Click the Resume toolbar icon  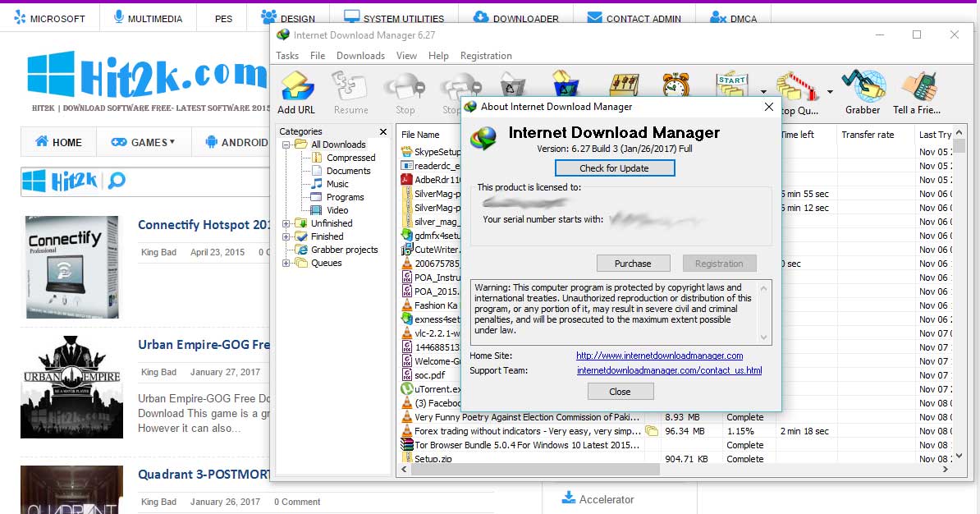point(350,86)
